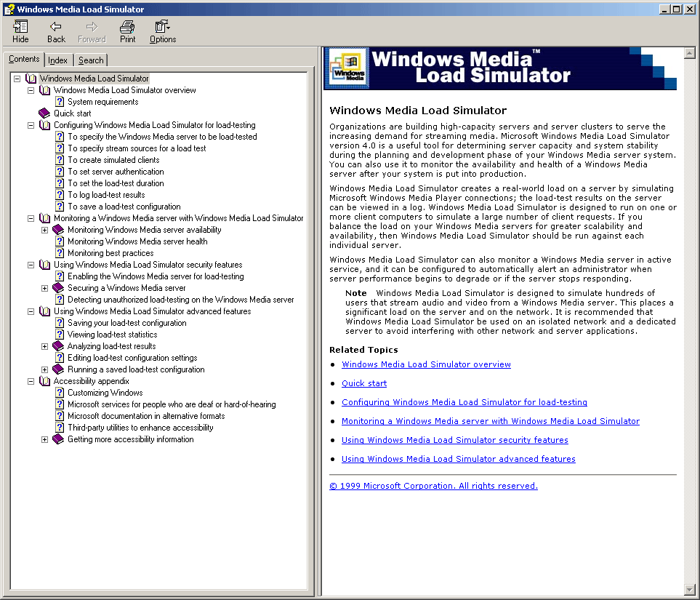Image resolution: width=700 pixels, height=600 pixels.
Task: Click the book icon beside Getting more accessibility information
Action: pos(58,439)
